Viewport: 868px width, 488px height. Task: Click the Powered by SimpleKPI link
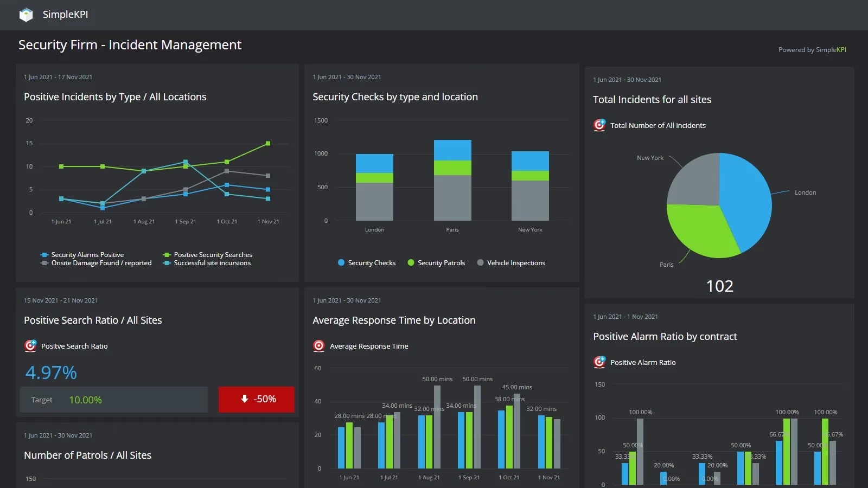pos(812,49)
